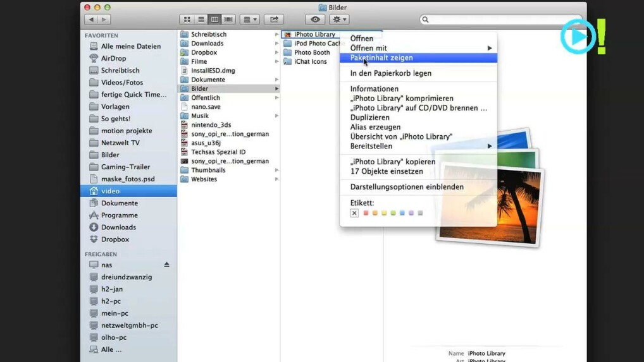
Task: Choose "Paketinhalt zeigen" from context menu
Action: pyautogui.click(x=381, y=57)
